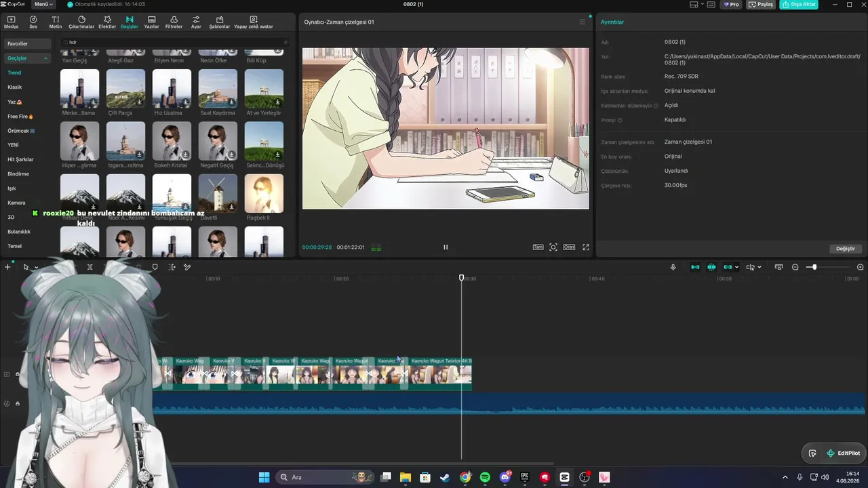Select the Klasik transition category
Screen dimensions: 868x488
15,87
